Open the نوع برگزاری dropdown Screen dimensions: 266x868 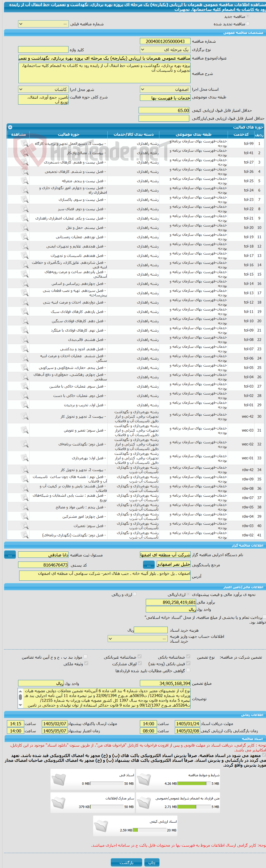point(165,50)
